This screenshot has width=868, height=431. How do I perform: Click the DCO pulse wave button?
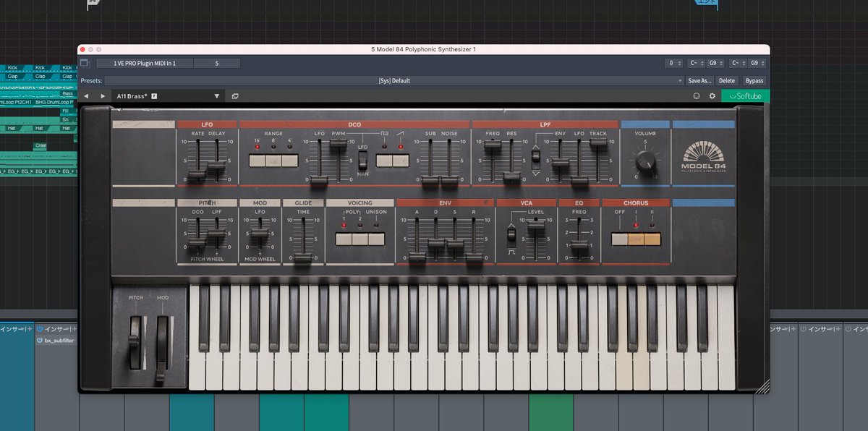point(384,161)
